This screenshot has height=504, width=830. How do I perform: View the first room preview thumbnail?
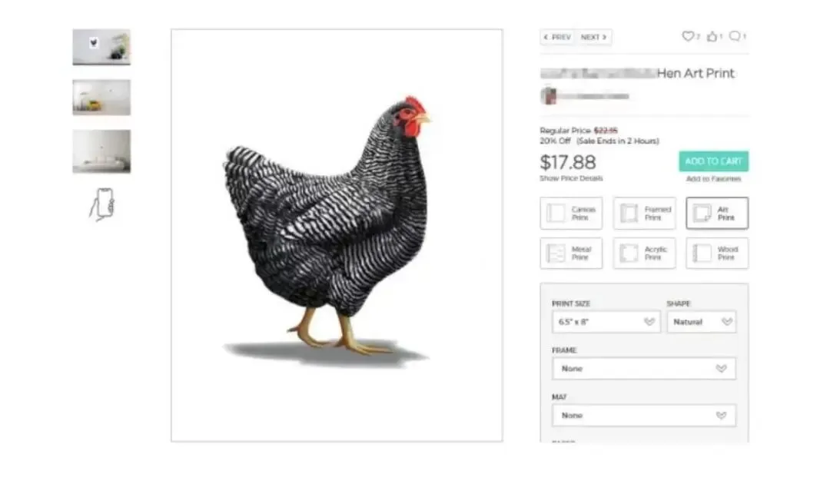101,47
